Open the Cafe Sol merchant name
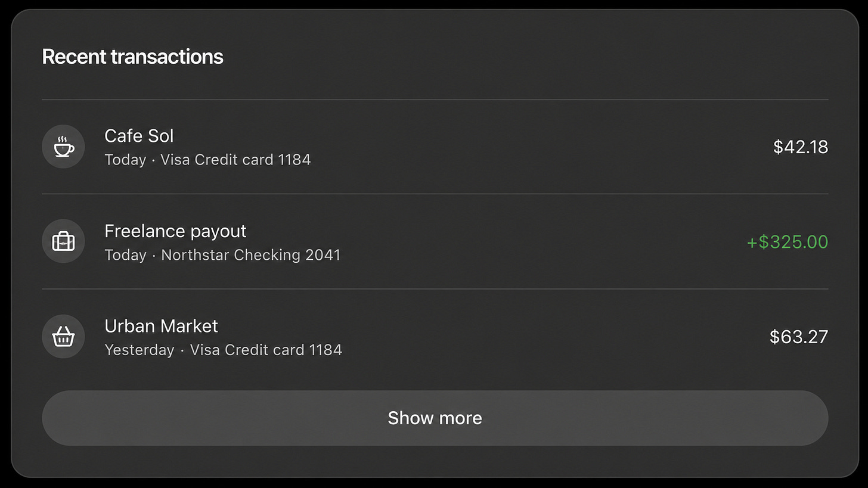The image size is (868, 488). coord(139,136)
